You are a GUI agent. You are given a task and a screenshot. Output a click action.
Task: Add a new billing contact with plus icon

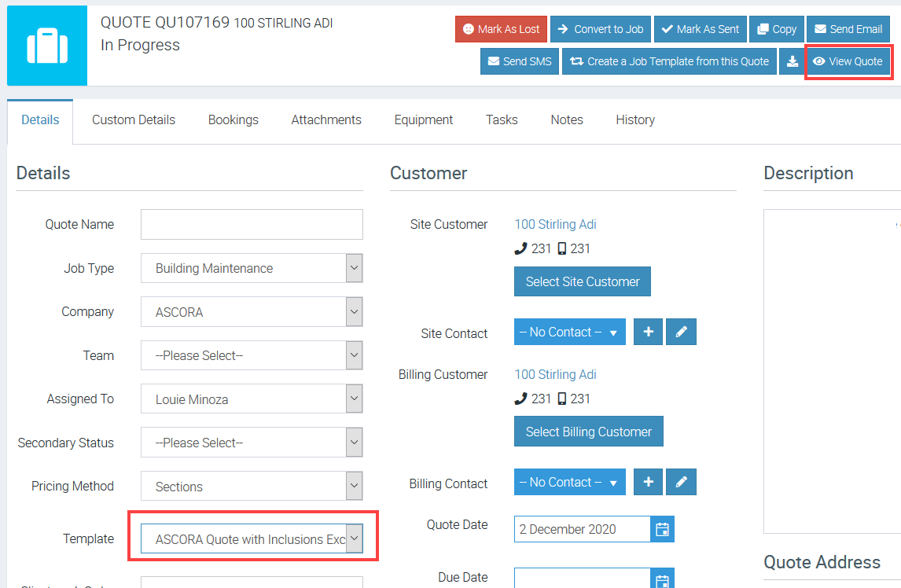point(648,482)
